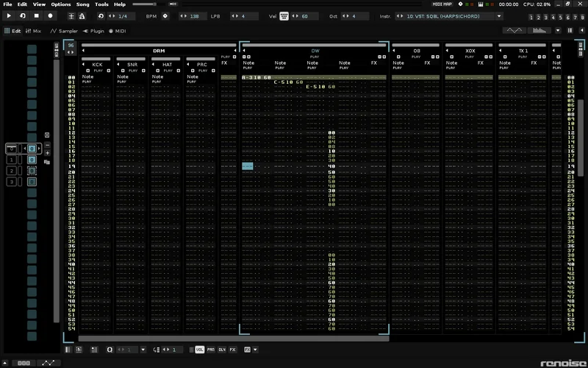The height and width of the screenshot is (368, 588).
Task: Click the Stop playback button
Action: pos(37,15)
